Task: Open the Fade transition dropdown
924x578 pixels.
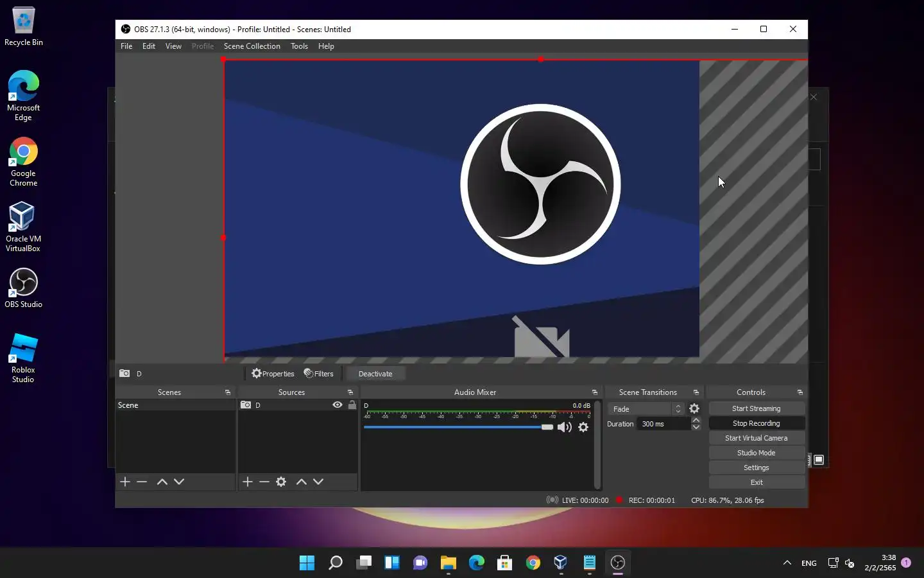Action: pyautogui.click(x=646, y=409)
